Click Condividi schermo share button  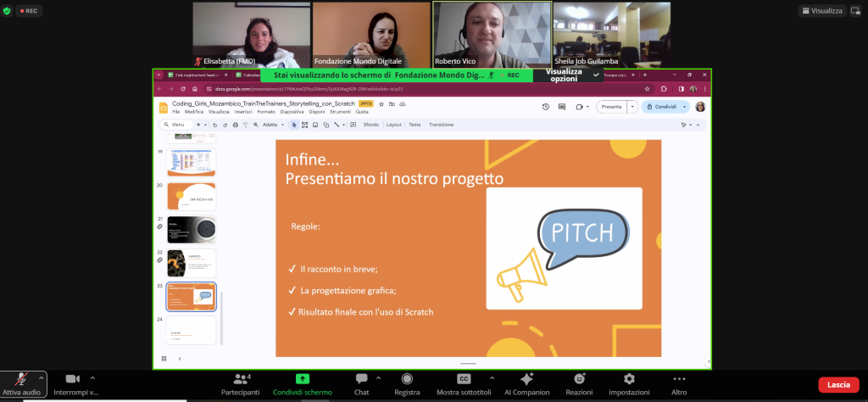click(x=303, y=383)
